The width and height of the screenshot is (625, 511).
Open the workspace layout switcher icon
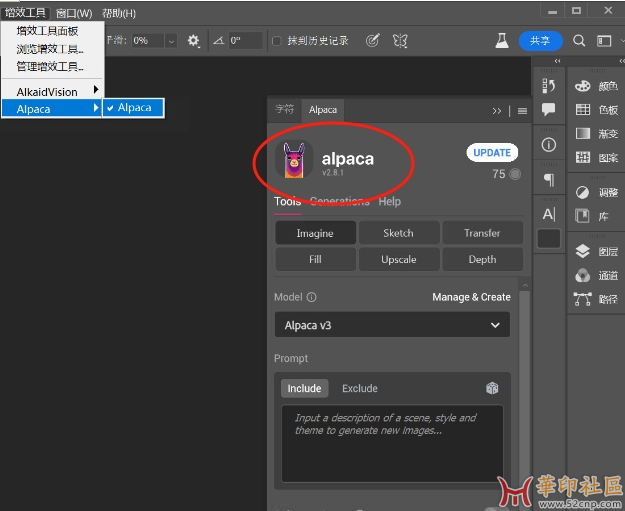604,41
